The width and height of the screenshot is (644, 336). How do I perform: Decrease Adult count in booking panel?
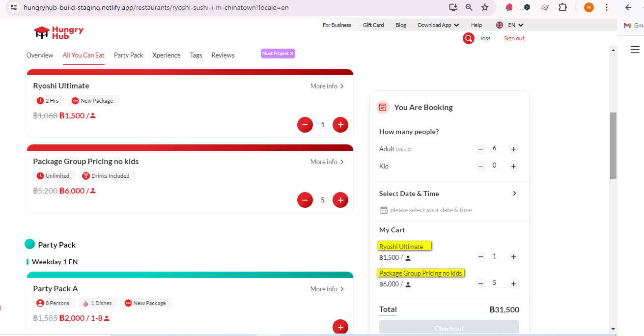481,149
